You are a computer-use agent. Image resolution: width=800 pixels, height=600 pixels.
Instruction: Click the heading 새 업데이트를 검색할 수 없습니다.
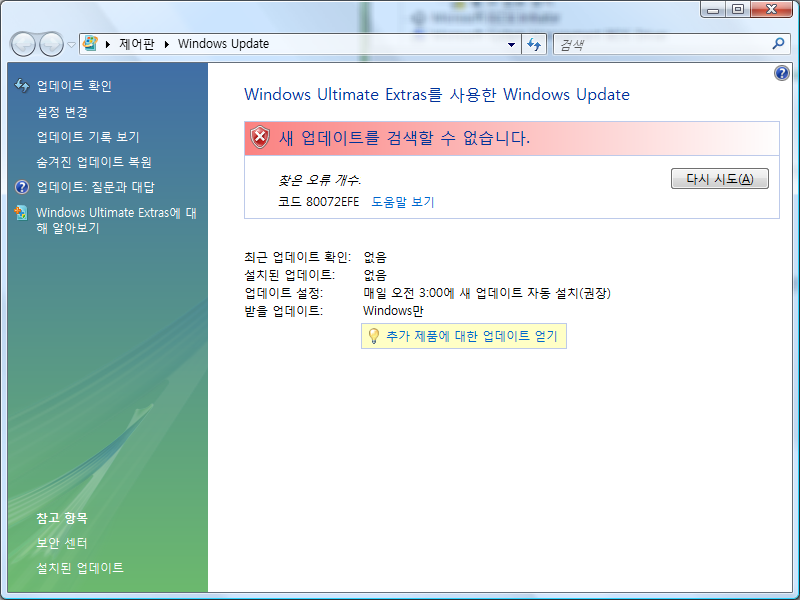pos(405,137)
